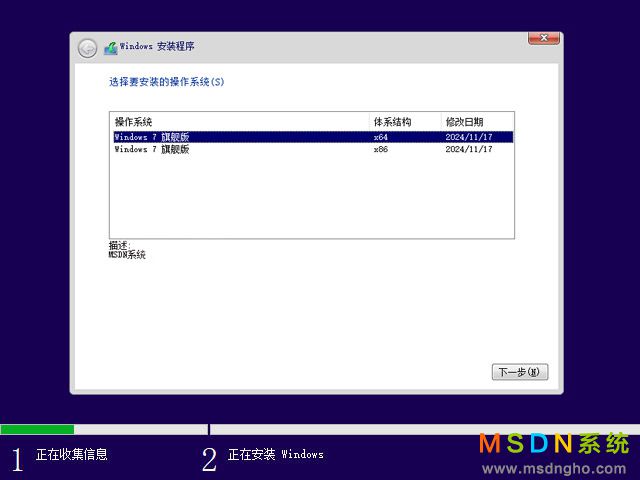Click the 正在安装 Windows step label
640x480 pixels.
point(276,454)
